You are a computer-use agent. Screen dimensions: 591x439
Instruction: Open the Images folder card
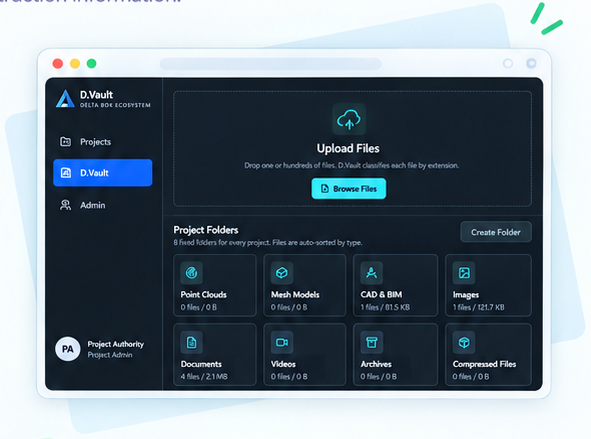[x=488, y=285]
